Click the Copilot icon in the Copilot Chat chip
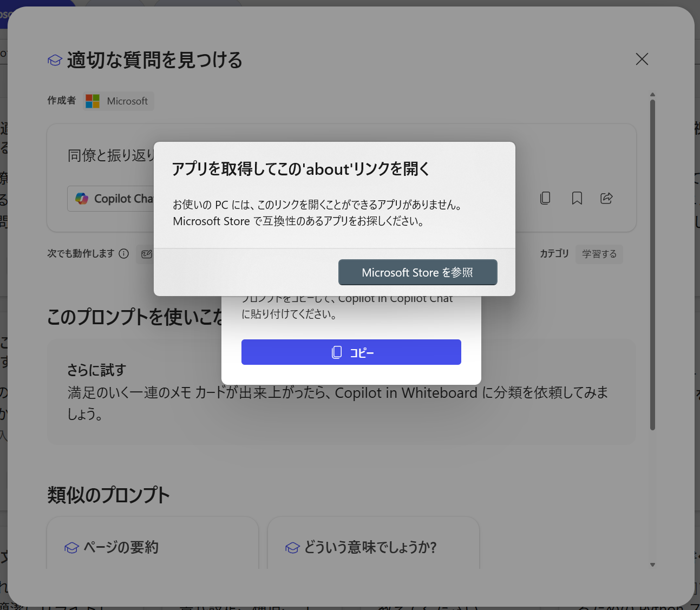Viewport: 700px width, 610px height. pos(82,199)
